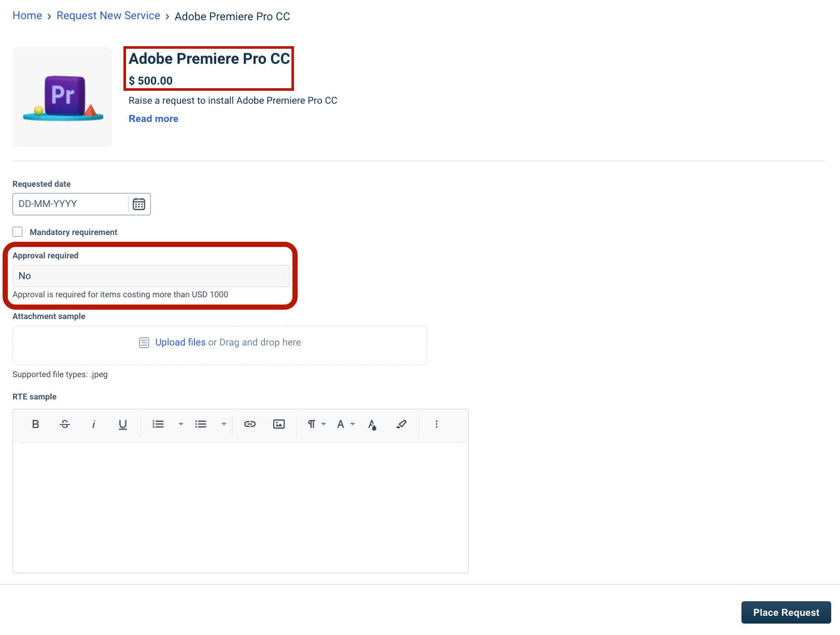Click the Place Request button
The width and height of the screenshot is (840, 635).
786,612
